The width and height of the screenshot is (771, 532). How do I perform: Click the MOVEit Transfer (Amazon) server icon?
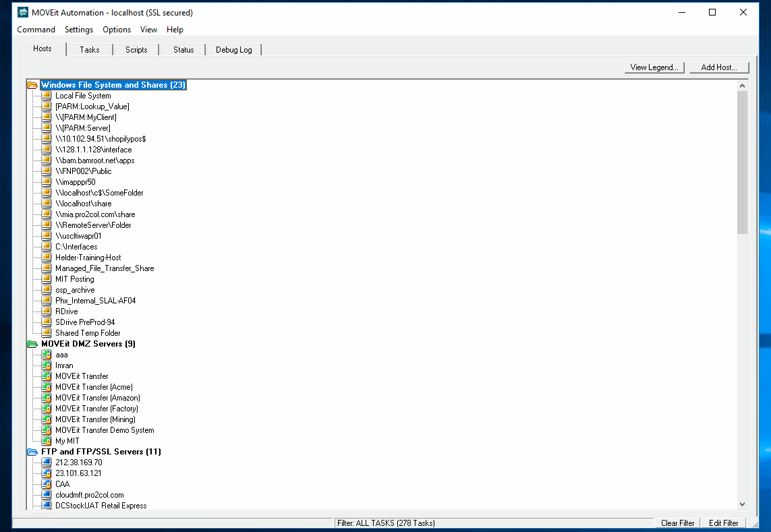pyautogui.click(x=47, y=398)
